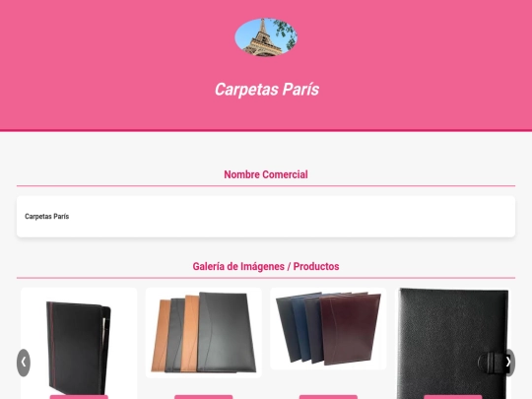
Task: Click the pink line under Nombre Comercial
Action: click(266, 186)
